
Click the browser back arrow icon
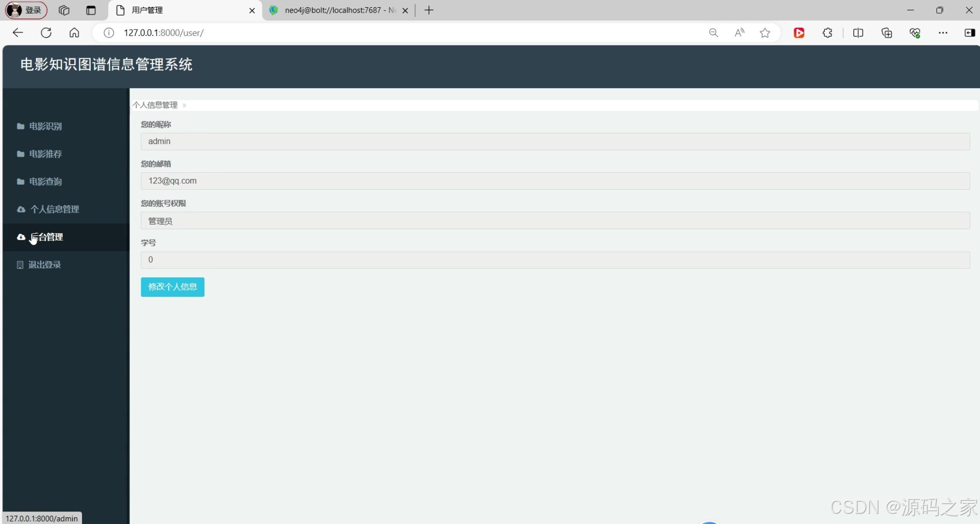pos(18,33)
